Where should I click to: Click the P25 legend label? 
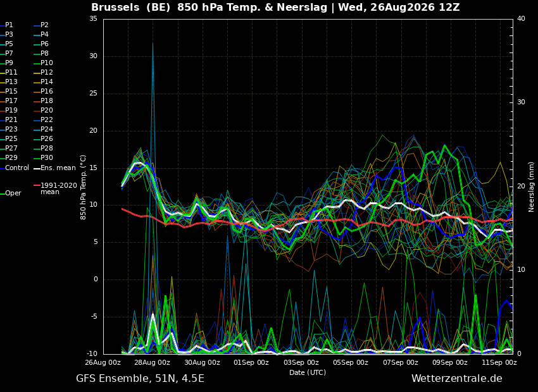tap(11, 138)
